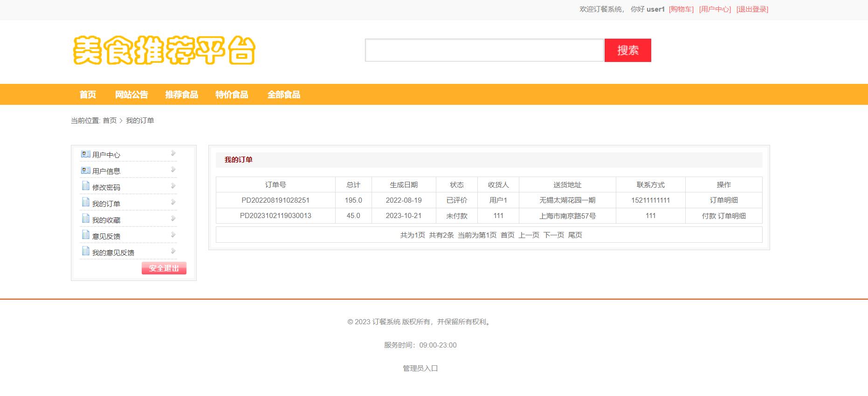Screen dimensions: 868x396
Task: Click the arrow beside 我的订单 in sidebar
Action: click(173, 202)
